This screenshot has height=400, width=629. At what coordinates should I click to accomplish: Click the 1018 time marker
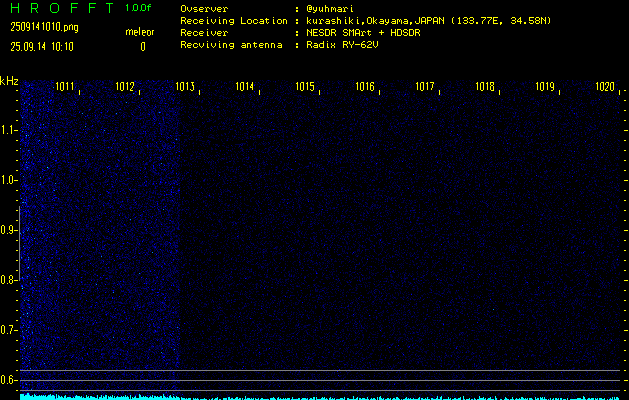coord(485,86)
